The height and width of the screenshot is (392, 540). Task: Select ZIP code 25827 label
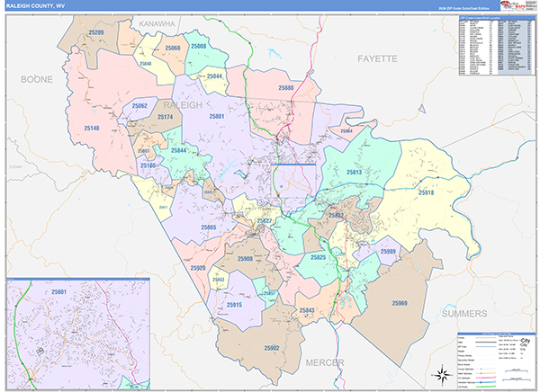[x=264, y=221]
